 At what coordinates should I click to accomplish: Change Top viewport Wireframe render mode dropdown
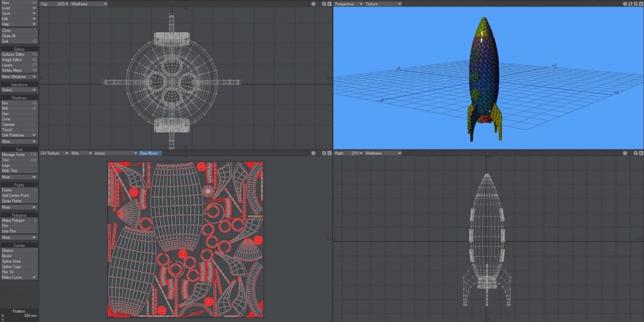pyautogui.click(x=89, y=4)
